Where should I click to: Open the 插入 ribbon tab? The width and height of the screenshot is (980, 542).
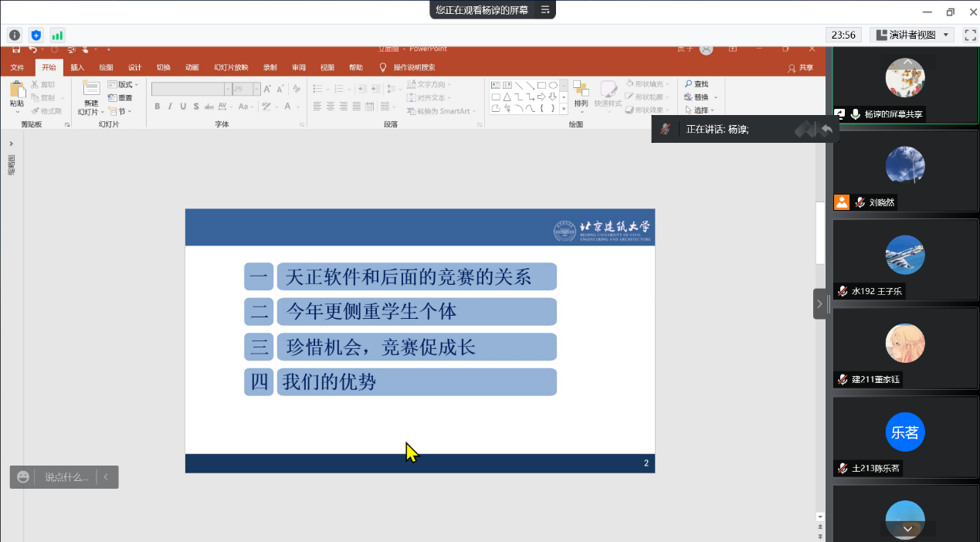point(77,67)
